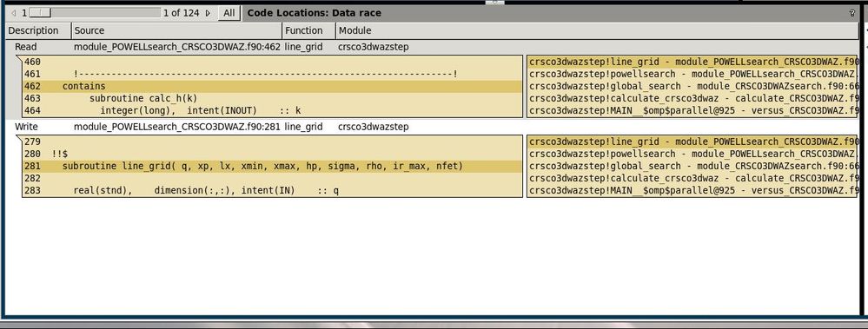Select code line 280 '!!$'
The image size is (868, 329).
point(272,154)
